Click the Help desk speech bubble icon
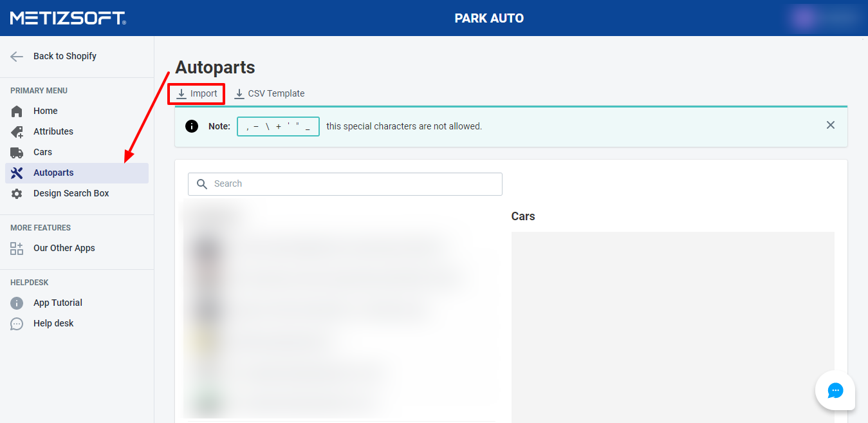The image size is (868, 423). [17, 324]
